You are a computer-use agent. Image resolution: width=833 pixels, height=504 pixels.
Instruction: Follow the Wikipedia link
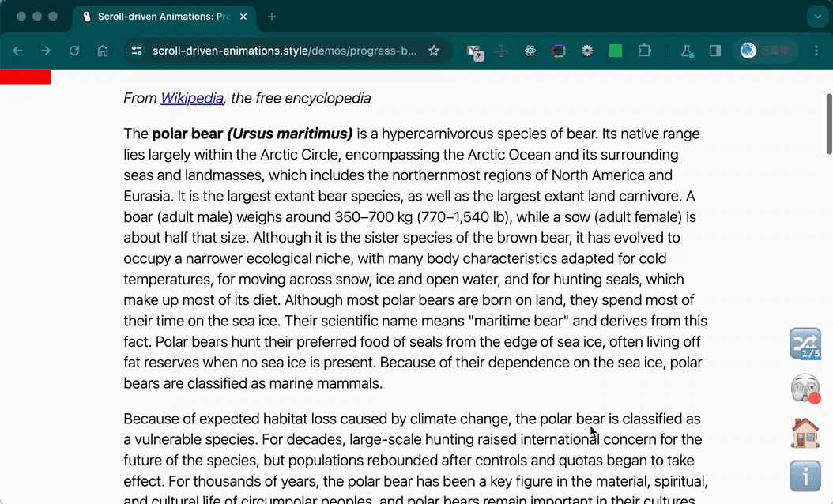click(x=192, y=98)
